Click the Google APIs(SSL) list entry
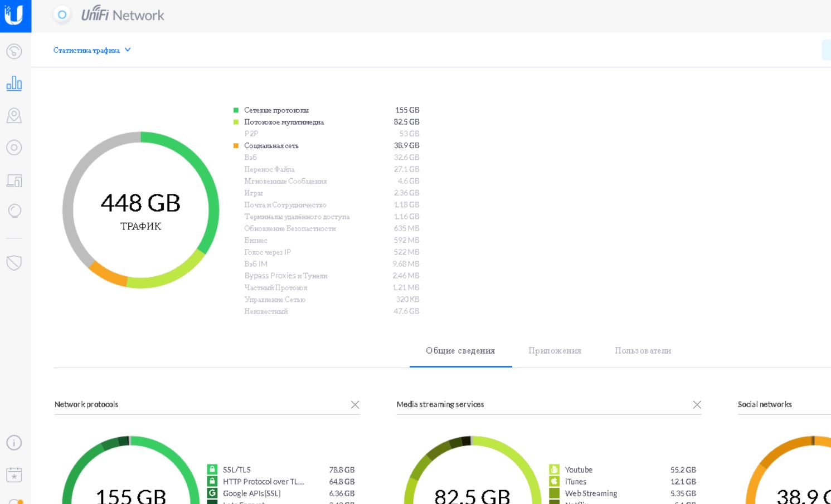Screen dimensions: 831x504 [x=252, y=493]
